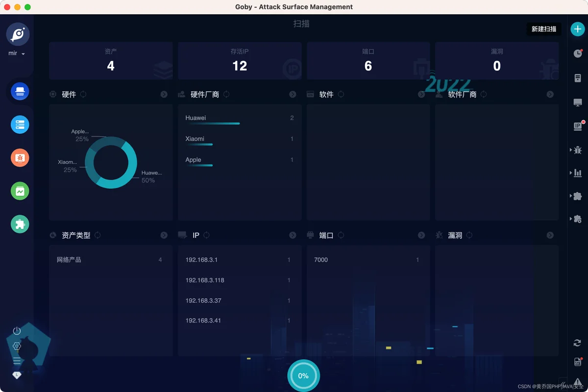Viewport: 588px width, 392px height.
Task: Open the Extensions puzzle page in sidebar
Action: tap(20, 224)
